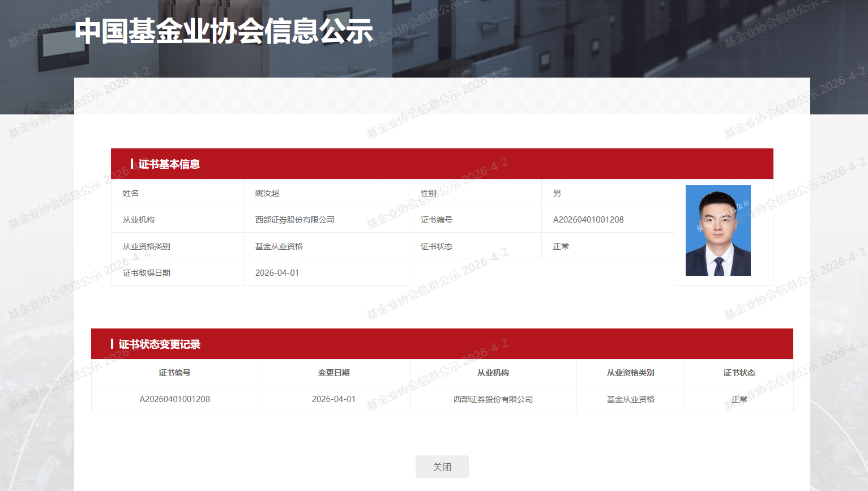This screenshot has height=491, width=868.
Task: Click the 性别 value 男
Action: tap(557, 193)
